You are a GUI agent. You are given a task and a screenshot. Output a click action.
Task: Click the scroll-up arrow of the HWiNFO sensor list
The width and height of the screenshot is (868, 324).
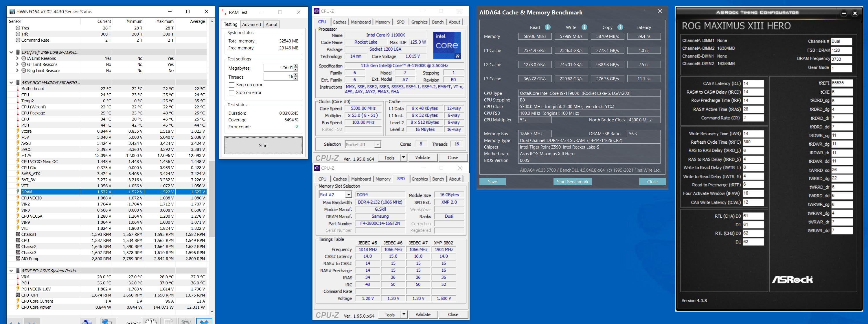(x=212, y=21)
